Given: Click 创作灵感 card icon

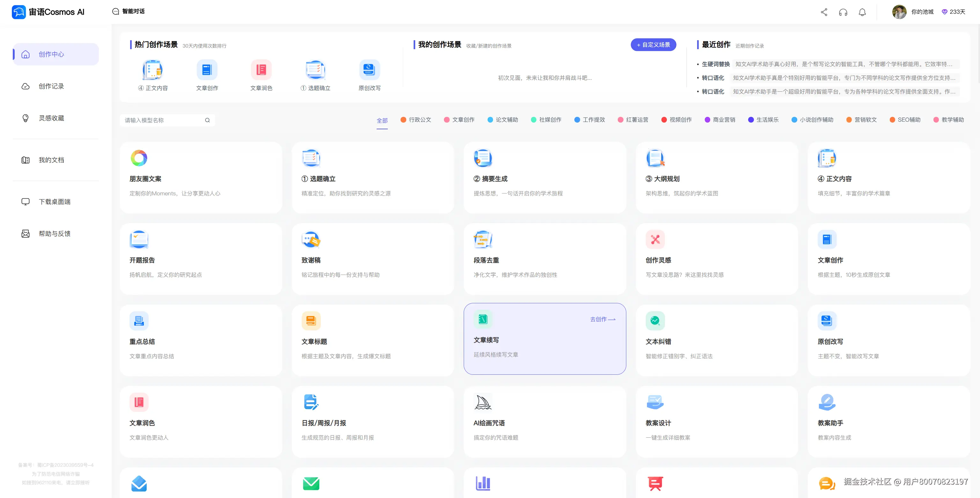Looking at the screenshot, I should (x=655, y=239).
